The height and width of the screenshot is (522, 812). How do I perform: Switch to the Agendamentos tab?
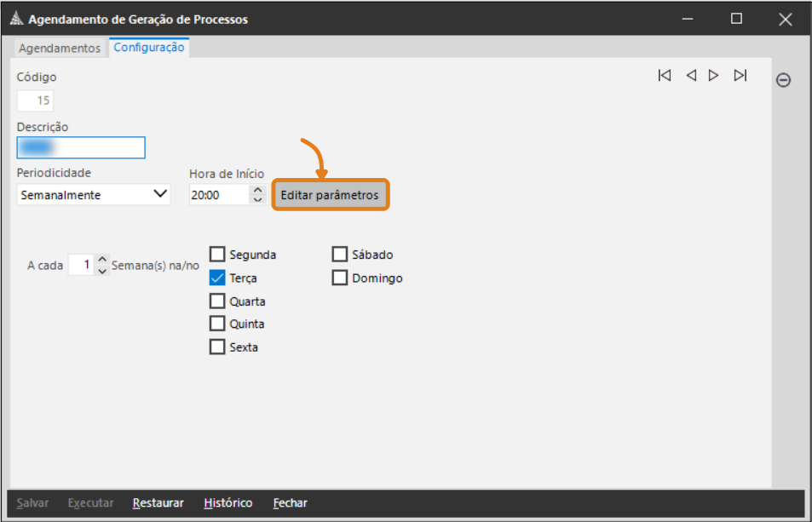point(60,48)
